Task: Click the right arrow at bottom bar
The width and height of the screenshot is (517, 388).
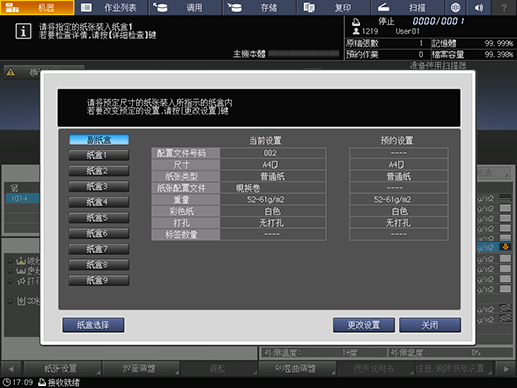Action: pyautogui.click(x=506, y=369)
